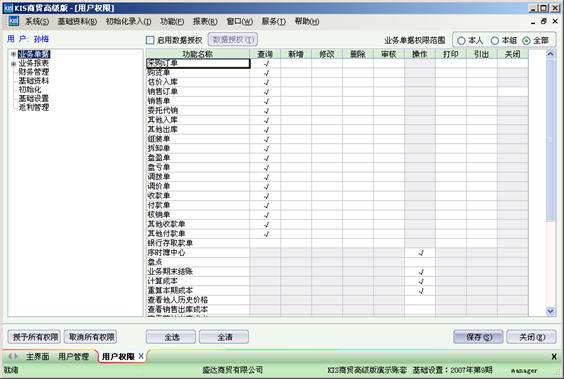
Task: Click user name 孙梅 label
Action: pyautogui.click(x=41, y=39)
